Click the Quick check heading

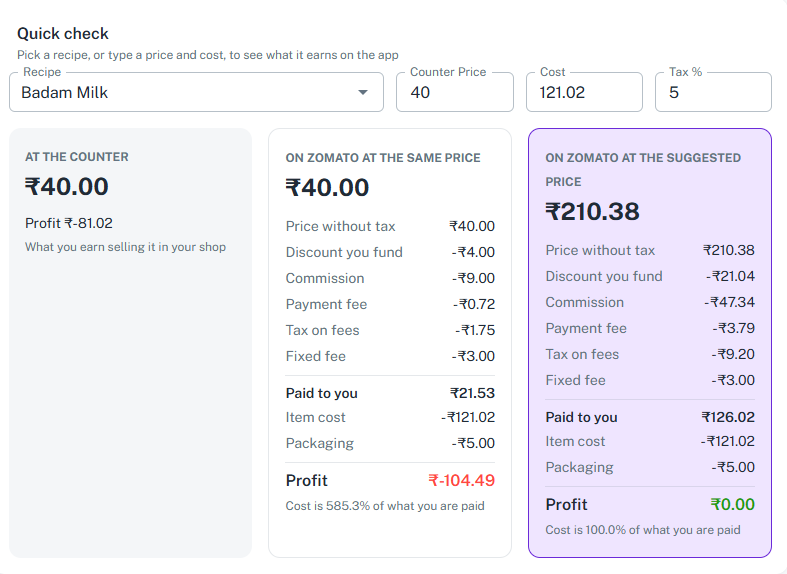point(63,34)
